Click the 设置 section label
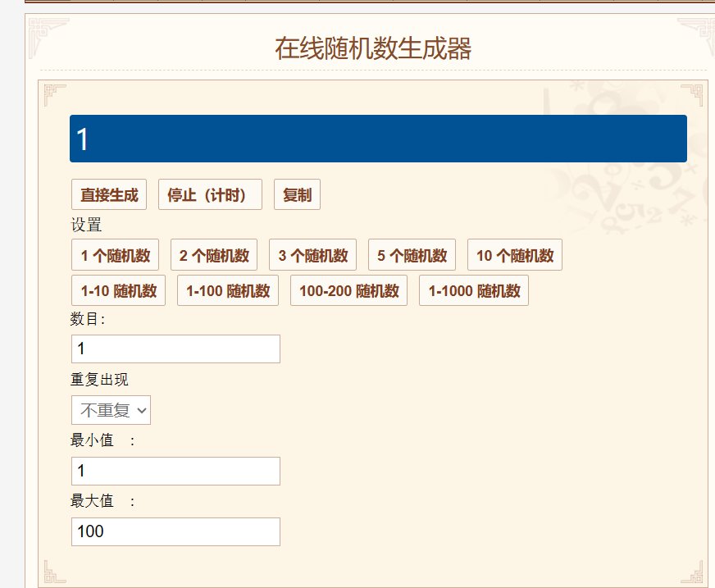 point(86,225)
